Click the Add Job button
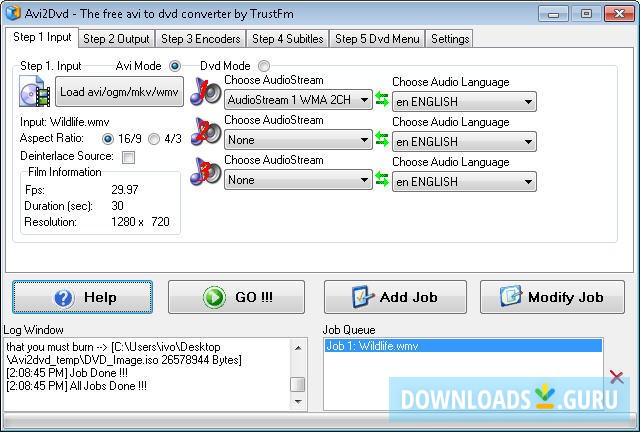640x432 pixels. [395, 297]
